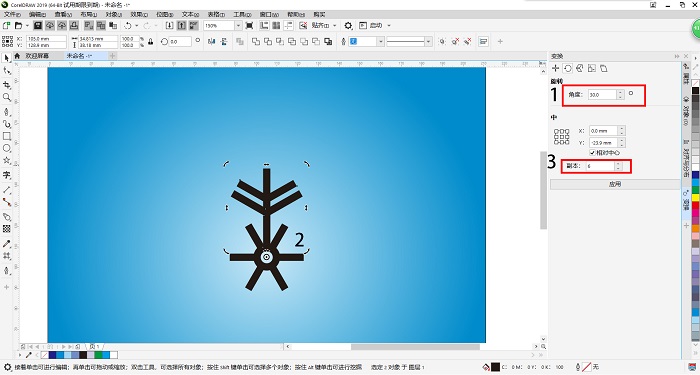
Task: Select the Text (字) tool
Action: 7,175
